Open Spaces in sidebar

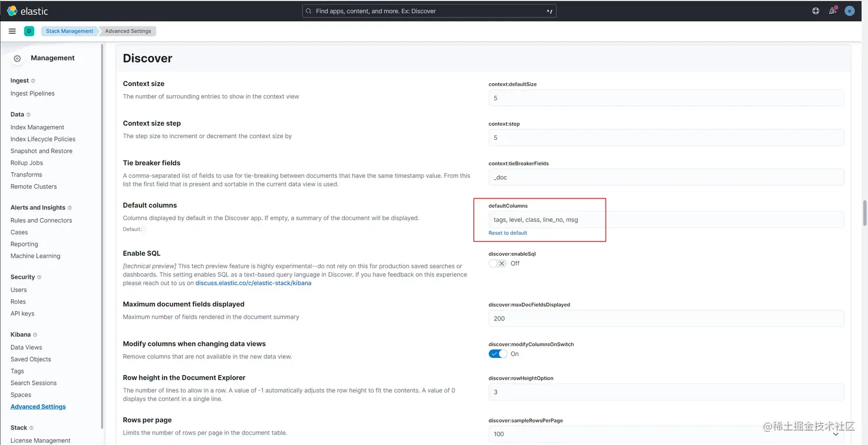[21, 395]
